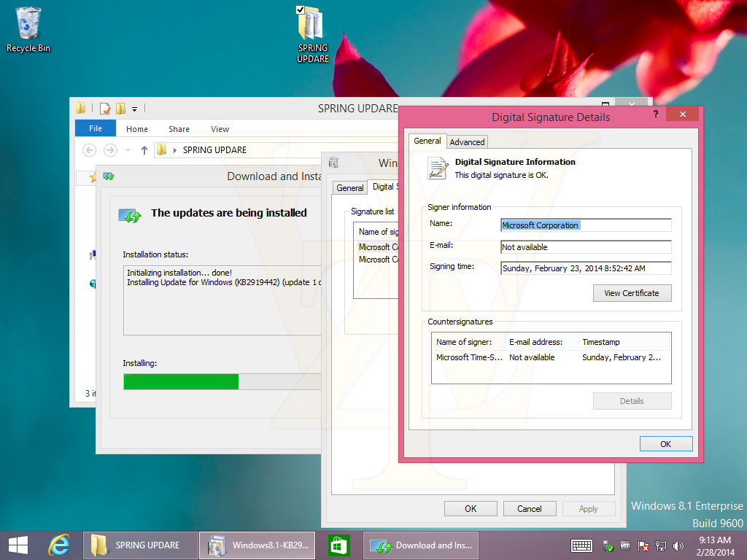The height and width of the screenshot is (560, 747).
Task: Click the Signing time field
Action: [586, 268]
